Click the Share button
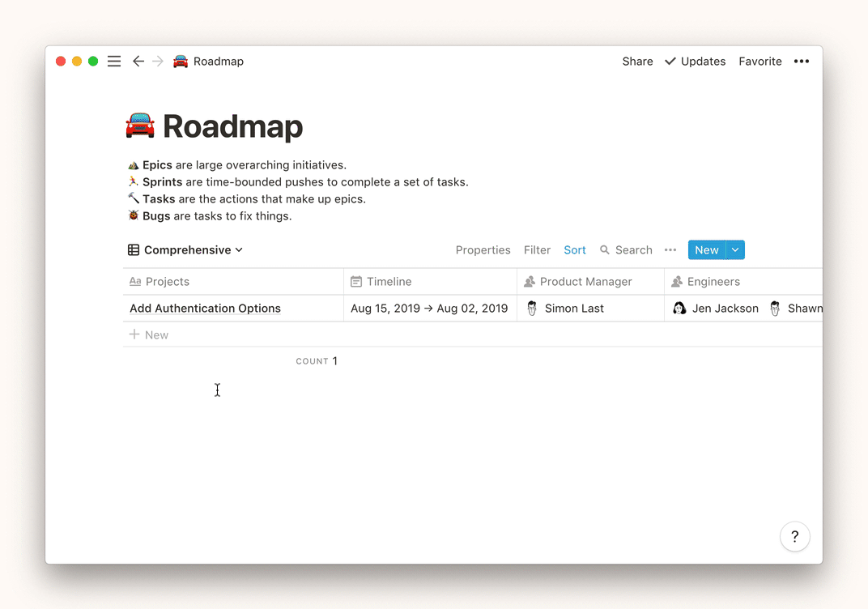This screenshot has width=868, height=609. click(637, 62)
